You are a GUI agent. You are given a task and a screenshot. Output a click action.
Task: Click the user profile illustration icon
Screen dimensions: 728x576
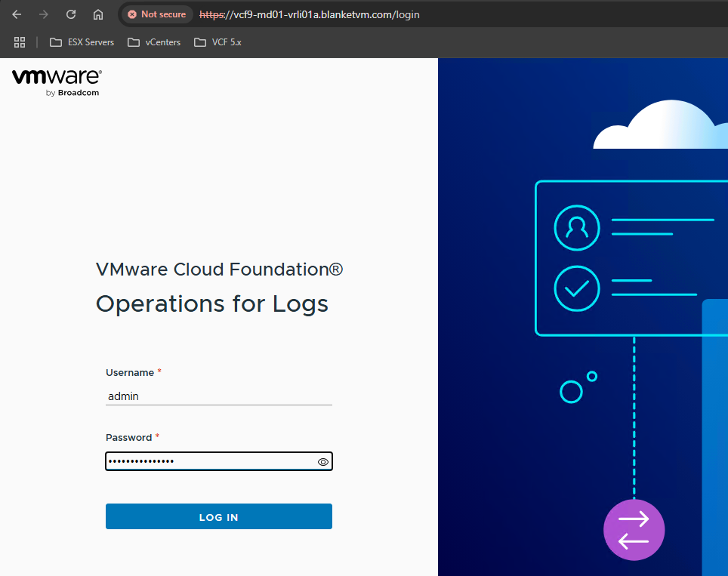[x=577, y=227]
